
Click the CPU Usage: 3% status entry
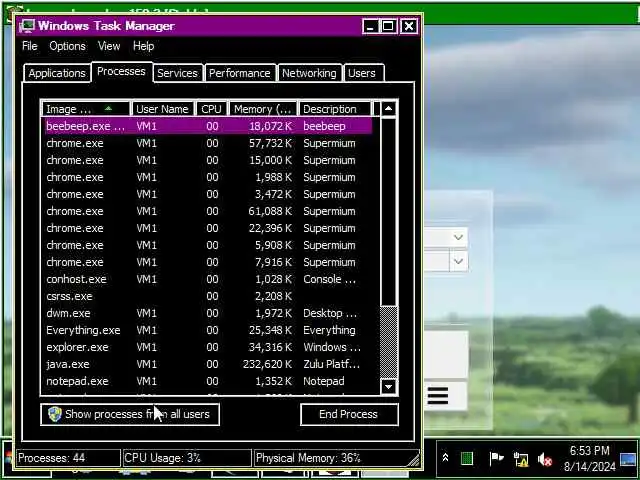point(187,458)
